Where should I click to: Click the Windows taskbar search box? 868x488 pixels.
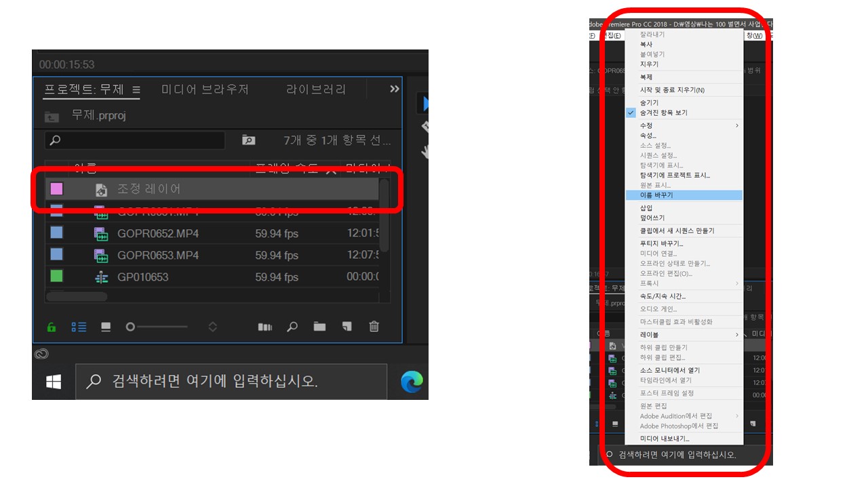point(231,382)
